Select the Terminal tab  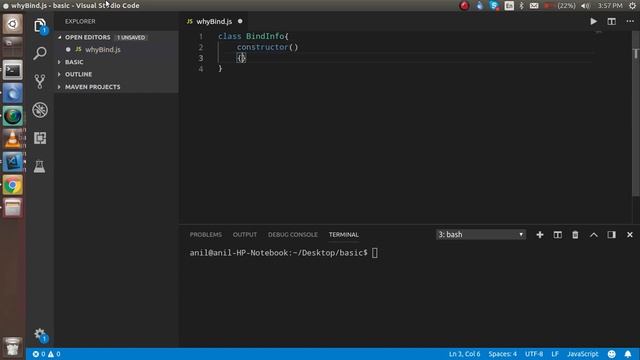[x=344, y=235]
